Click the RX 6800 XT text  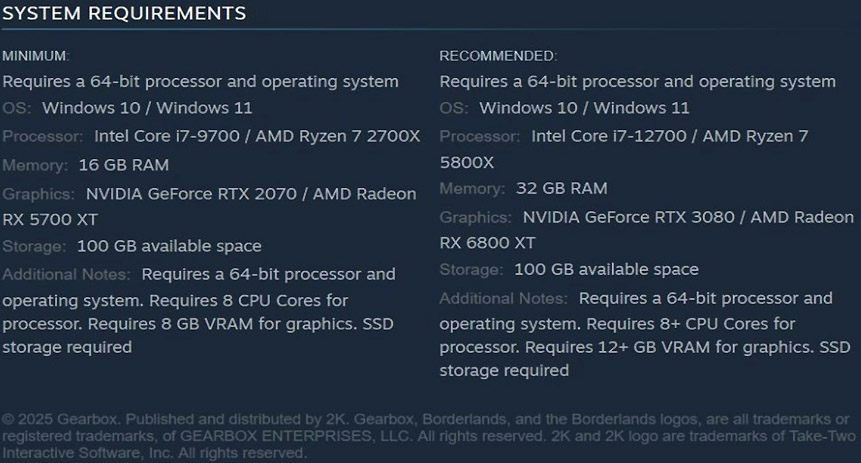(x=487, y=242)
